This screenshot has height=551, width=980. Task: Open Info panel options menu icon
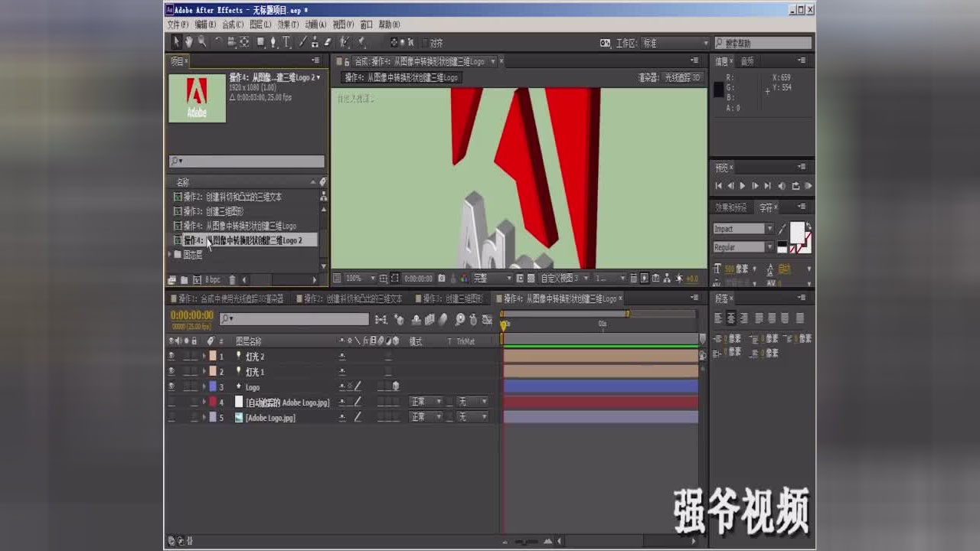802,60
